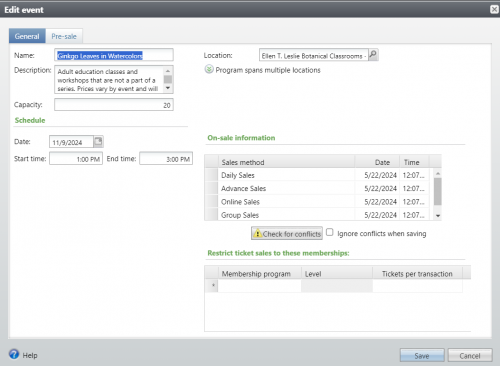Click the Advance Sales row selector
This screenshot has width=500, height=366.
pos(211,188)
